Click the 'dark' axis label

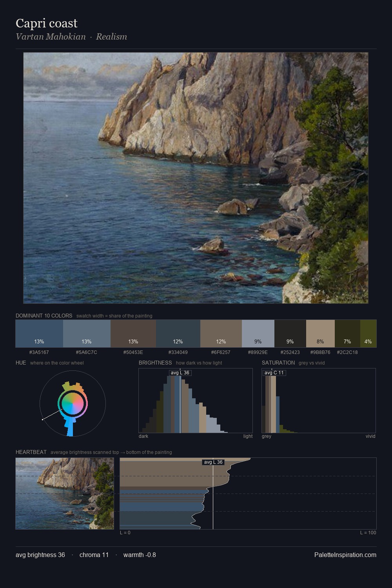143,436
